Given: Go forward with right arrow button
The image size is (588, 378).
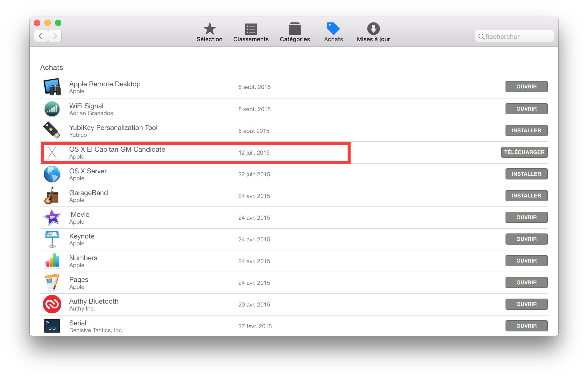Looking at the screenshot, I should pos(55,36).
